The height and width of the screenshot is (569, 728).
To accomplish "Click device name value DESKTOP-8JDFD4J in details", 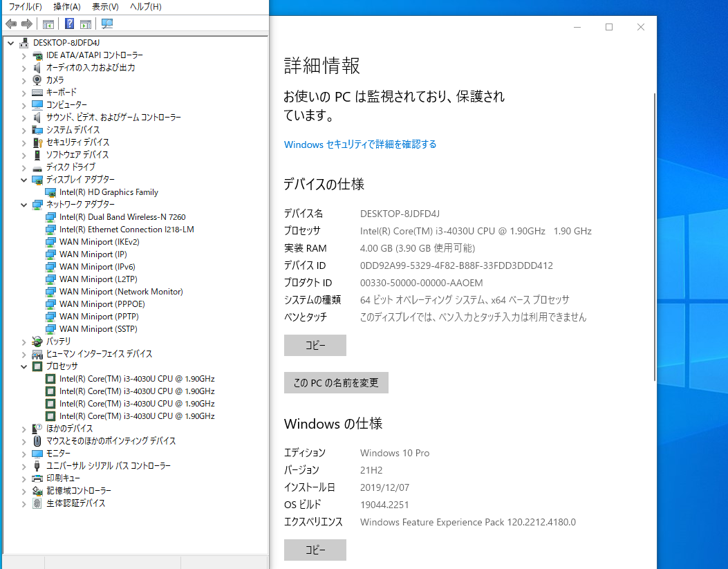I will [400, 214].
